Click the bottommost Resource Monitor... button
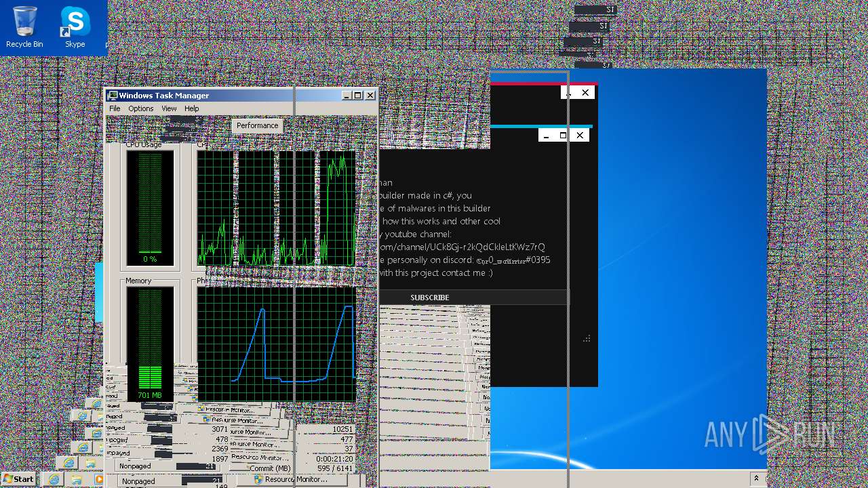Screen dimensions: 868x488 [294, 479]
